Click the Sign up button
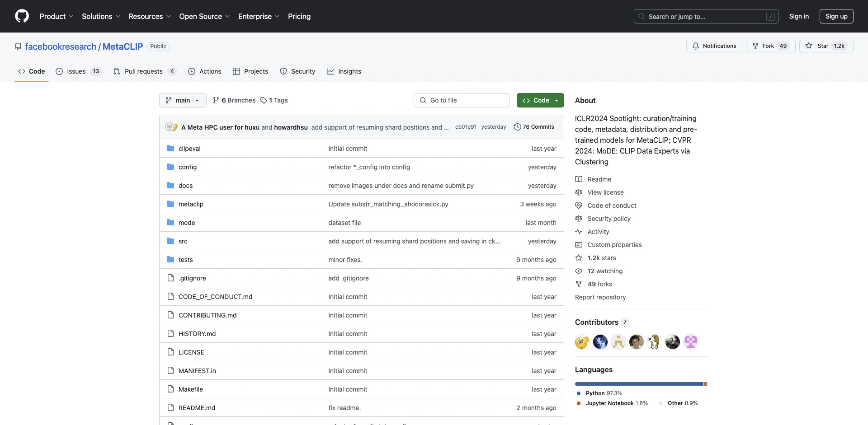Image resolution: width=868 pixels, height=425 pixels. coord(836,16)
